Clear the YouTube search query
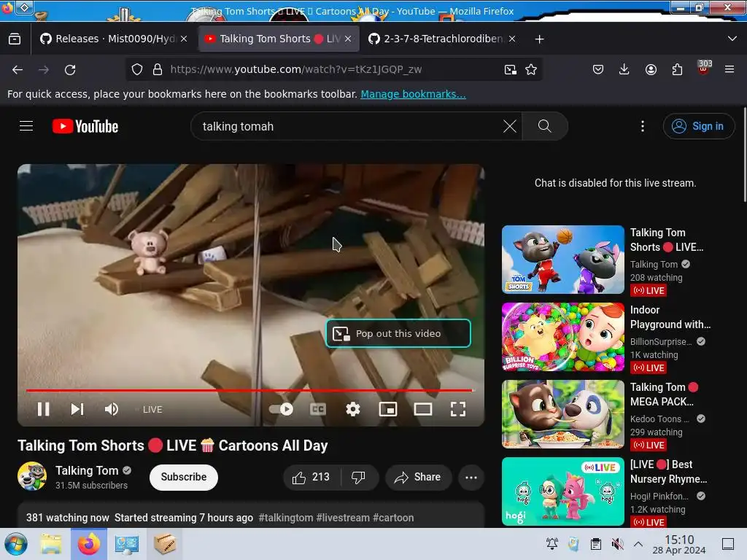 510,126
